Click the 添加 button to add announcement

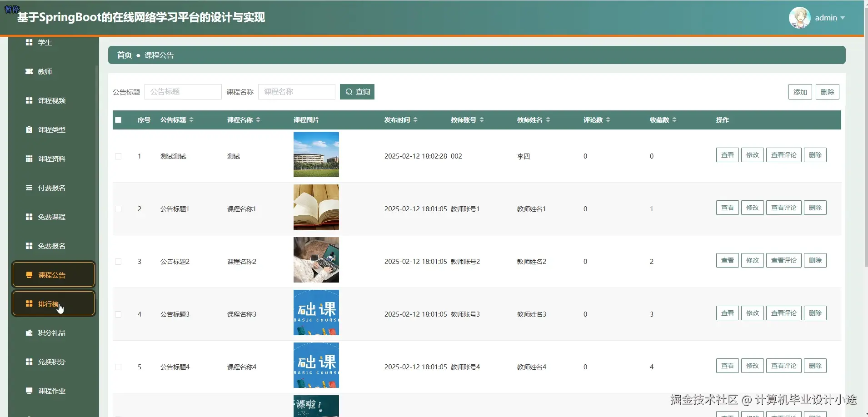click(800, 91)
